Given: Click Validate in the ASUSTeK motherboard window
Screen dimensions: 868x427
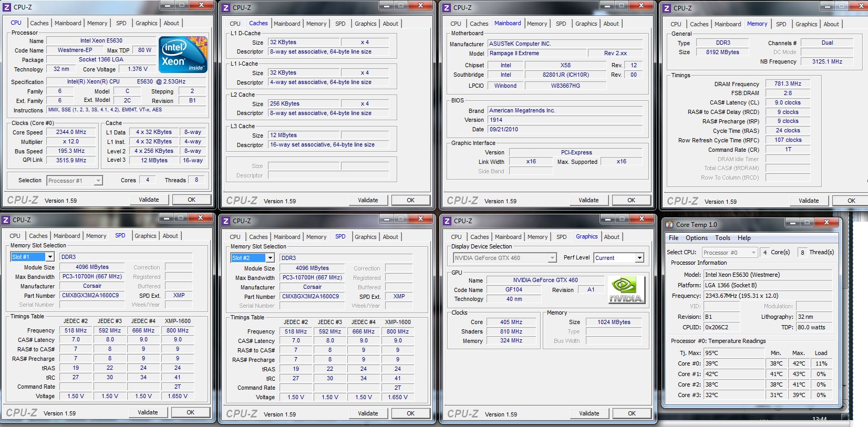Looking at the screenshot, I should (x=588, y=200).
